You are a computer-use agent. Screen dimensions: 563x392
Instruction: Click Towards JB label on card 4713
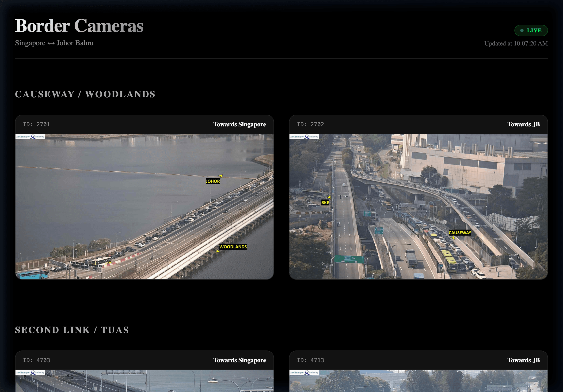click(x=524, y=360)
